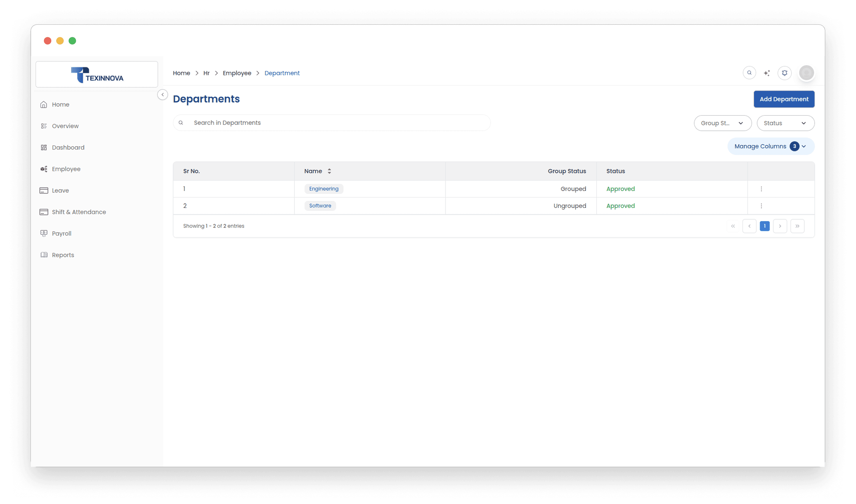Open kebab menu for Software row
The image size is (856, 504).
tap(761, 206)
